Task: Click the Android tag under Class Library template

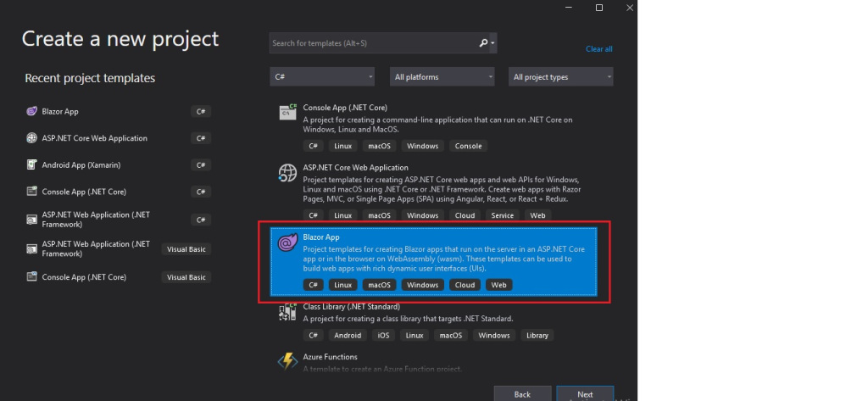Action: (x=348, y=335)
